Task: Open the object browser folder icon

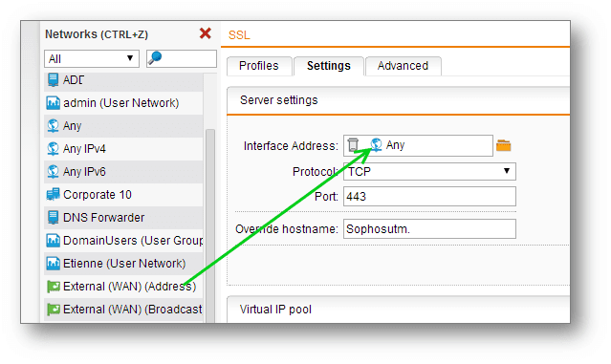Action: 504,145
